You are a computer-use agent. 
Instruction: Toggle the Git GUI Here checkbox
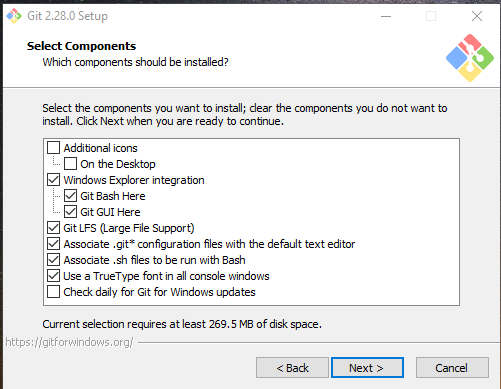coord(70,212)
